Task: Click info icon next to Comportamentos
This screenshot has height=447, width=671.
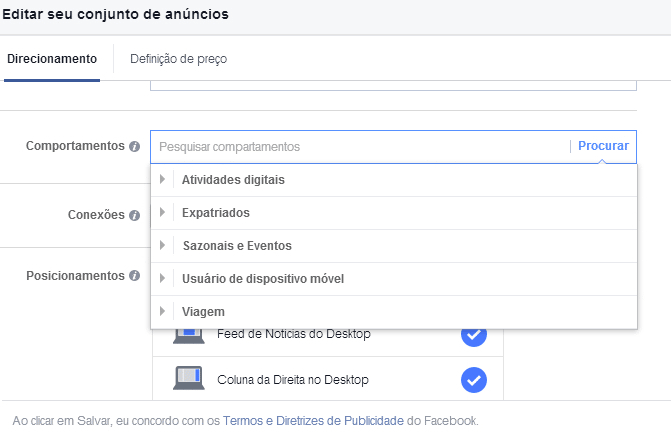Action: click(134, 147)
